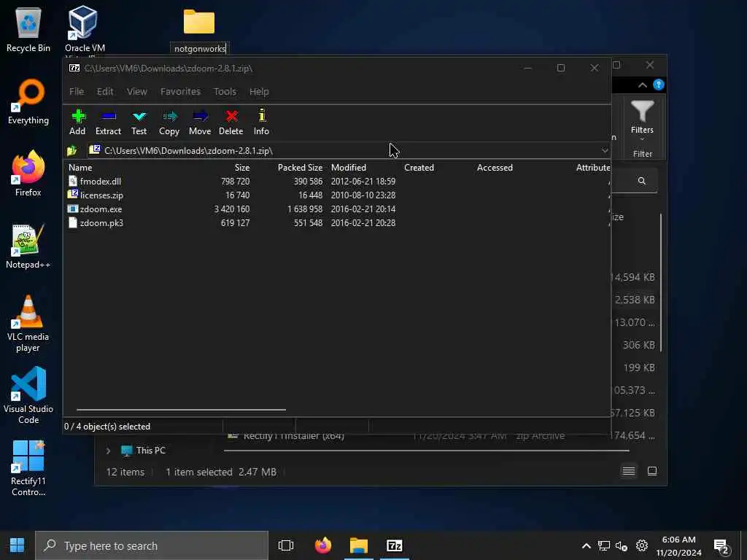Expand the This PC tree node

tap(108, 451)
